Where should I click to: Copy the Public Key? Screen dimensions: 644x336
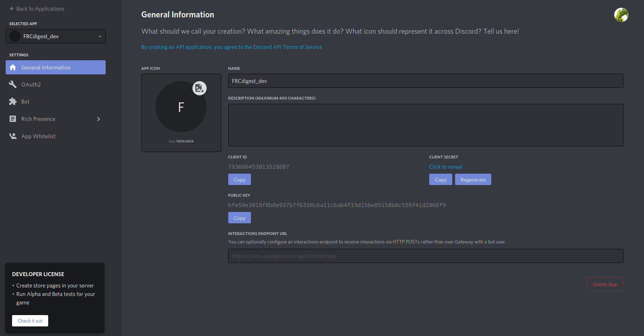(240, 218)
